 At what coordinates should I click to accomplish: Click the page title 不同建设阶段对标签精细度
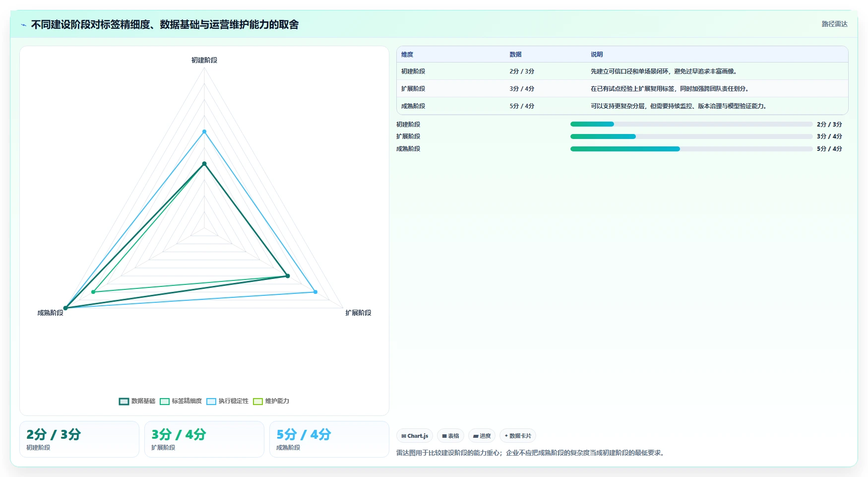(165, 25)
